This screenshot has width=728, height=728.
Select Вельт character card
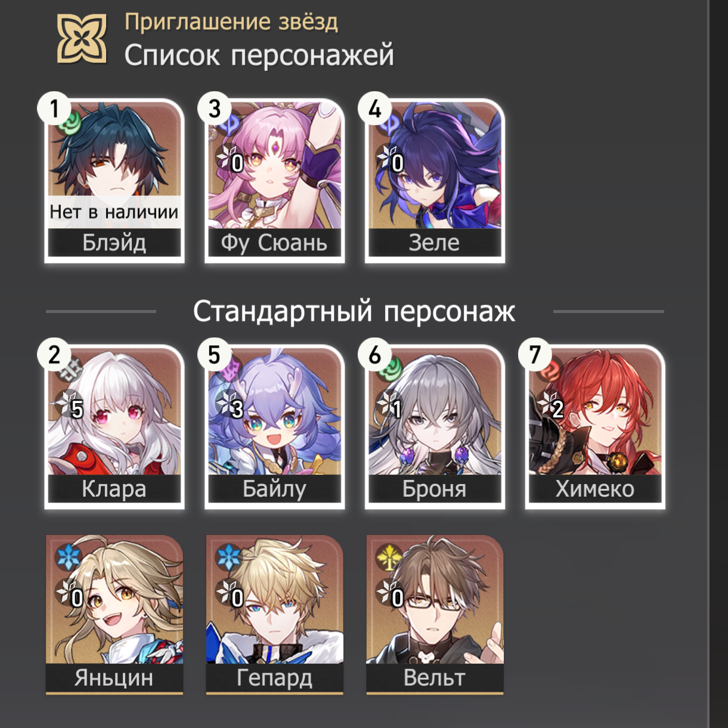point(435,614)
